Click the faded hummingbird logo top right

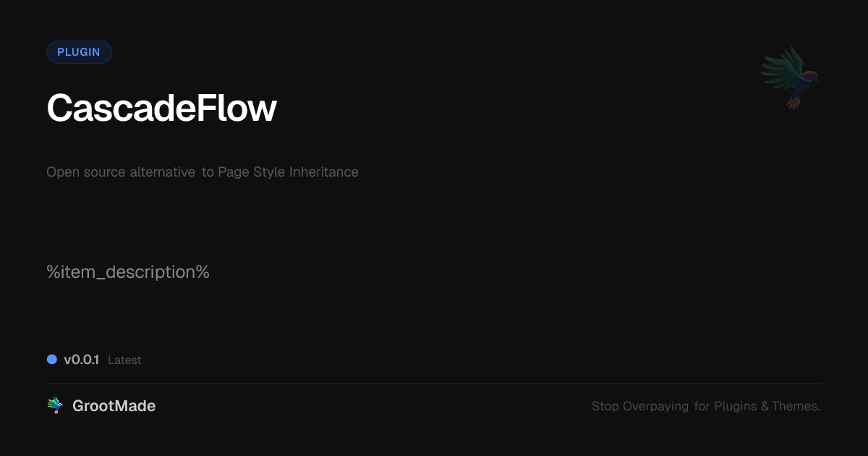(x=790, y=77)
